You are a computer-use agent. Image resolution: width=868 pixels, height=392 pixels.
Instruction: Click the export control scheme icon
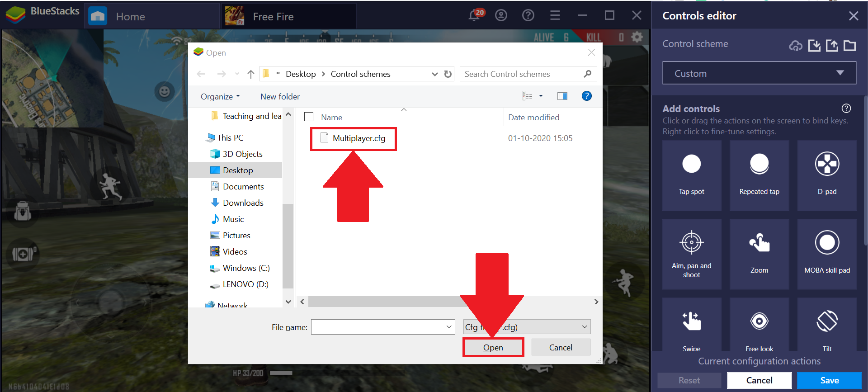pos(832,45)
